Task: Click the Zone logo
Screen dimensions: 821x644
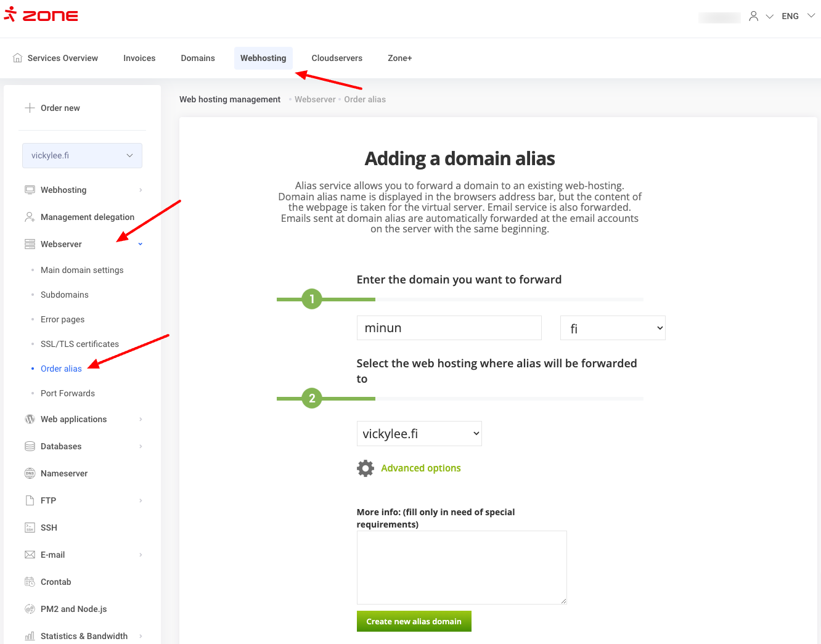Action: 41,15
